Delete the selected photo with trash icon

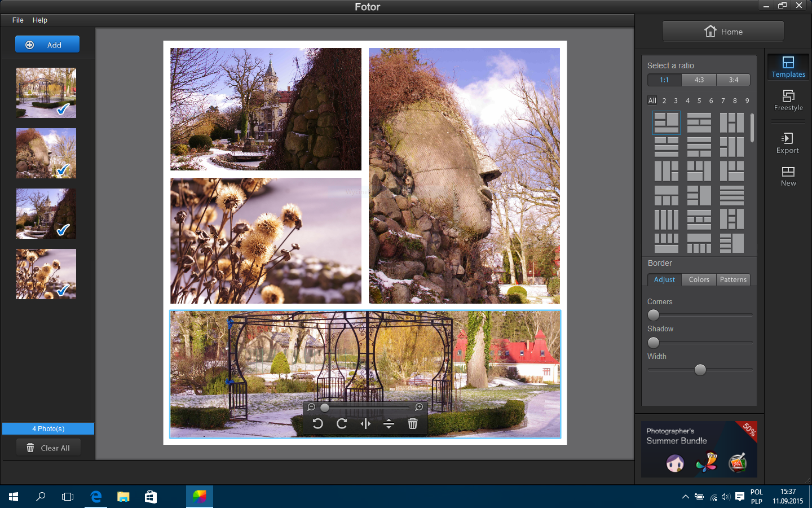413,424
